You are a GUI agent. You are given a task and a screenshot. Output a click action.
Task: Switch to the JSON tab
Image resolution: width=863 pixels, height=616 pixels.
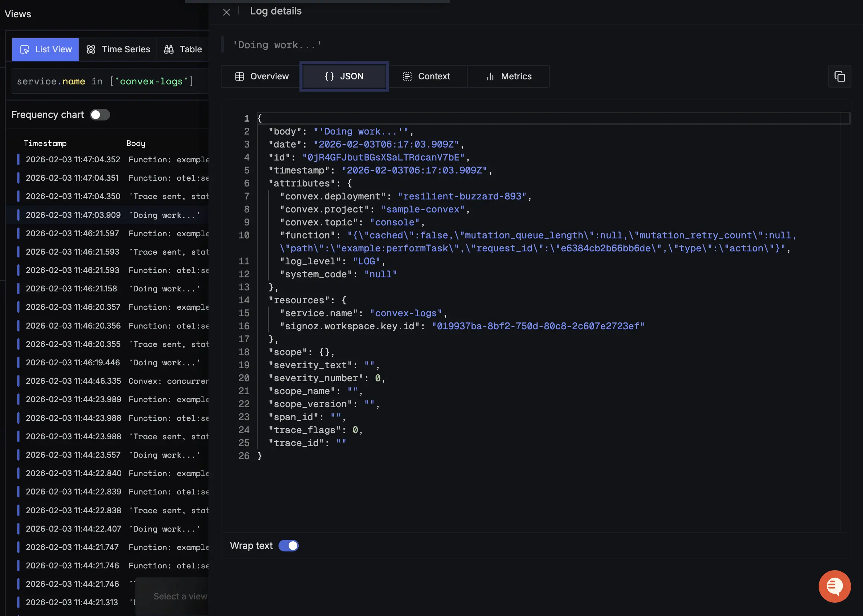344,76
